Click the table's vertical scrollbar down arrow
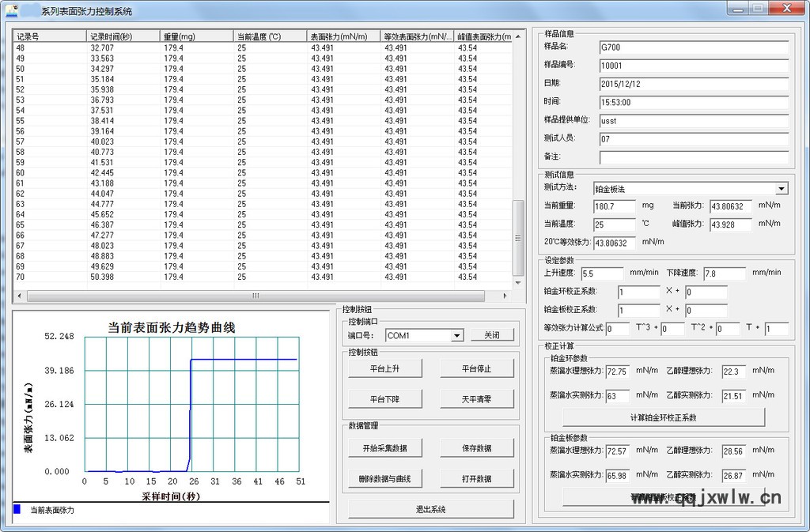 pos(518,283)
